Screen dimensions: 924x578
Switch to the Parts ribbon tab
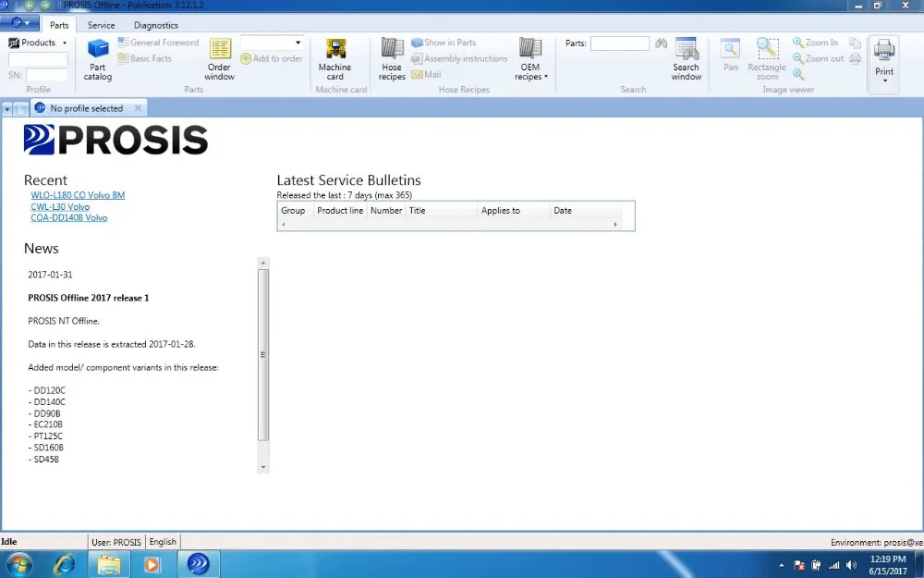(59, 25)
